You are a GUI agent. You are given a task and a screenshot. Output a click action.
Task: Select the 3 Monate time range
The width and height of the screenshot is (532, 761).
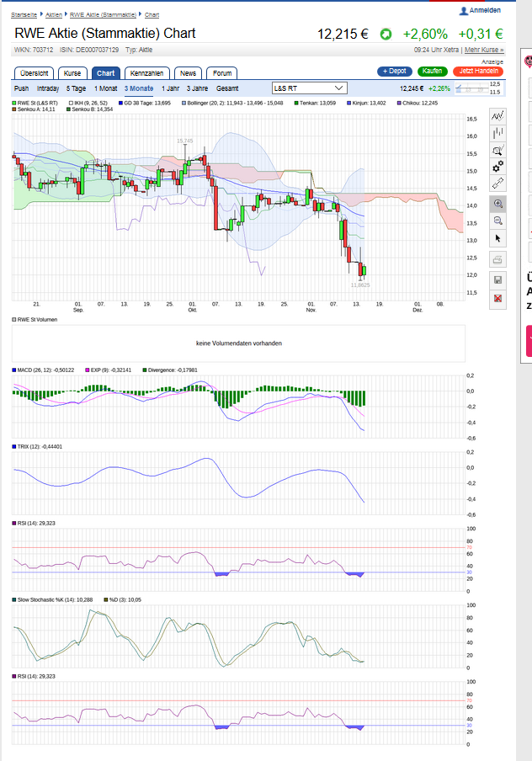[x=139, y=88]
